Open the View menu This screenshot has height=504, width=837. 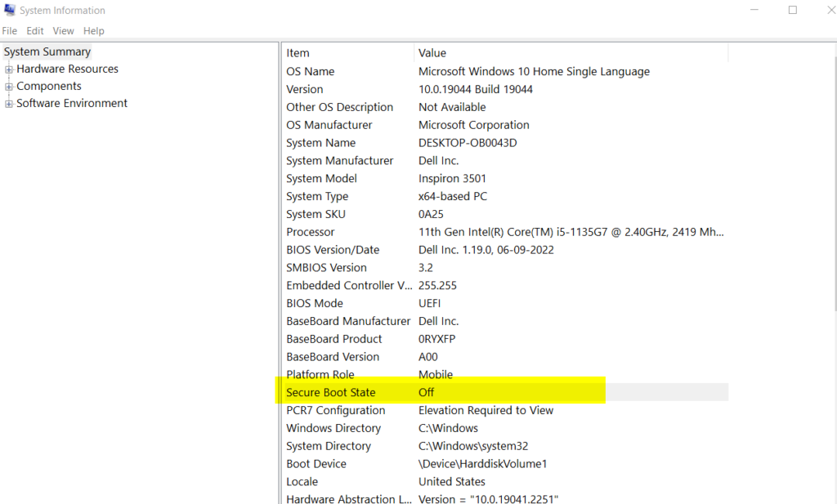tap(63, 30)
